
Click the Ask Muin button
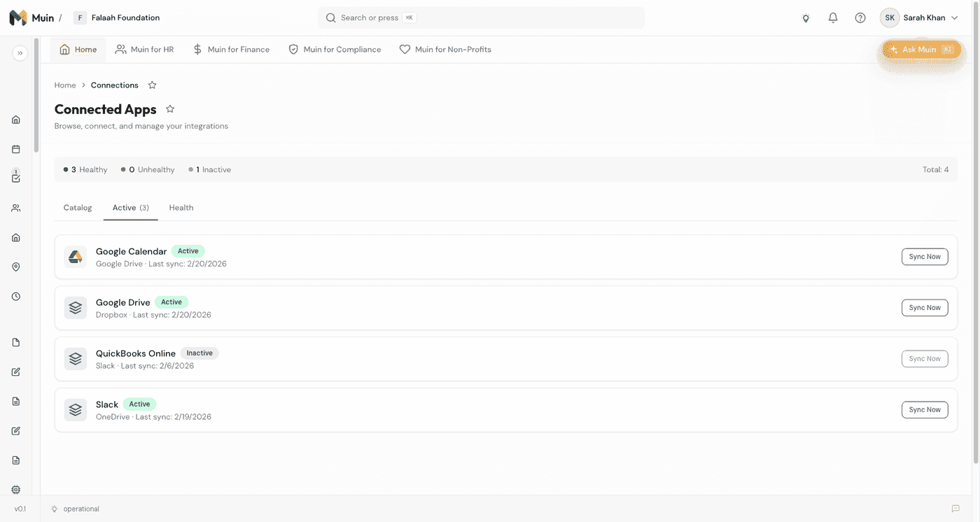tap(920, 50)
